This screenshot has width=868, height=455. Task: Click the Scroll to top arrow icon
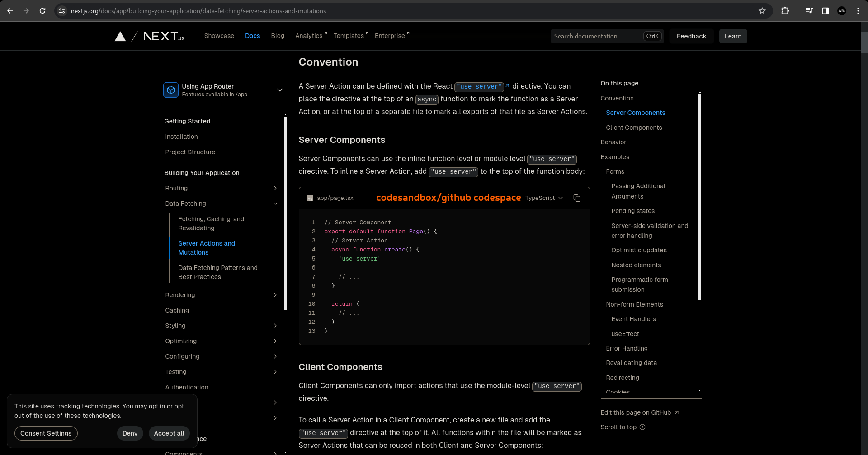642,427
